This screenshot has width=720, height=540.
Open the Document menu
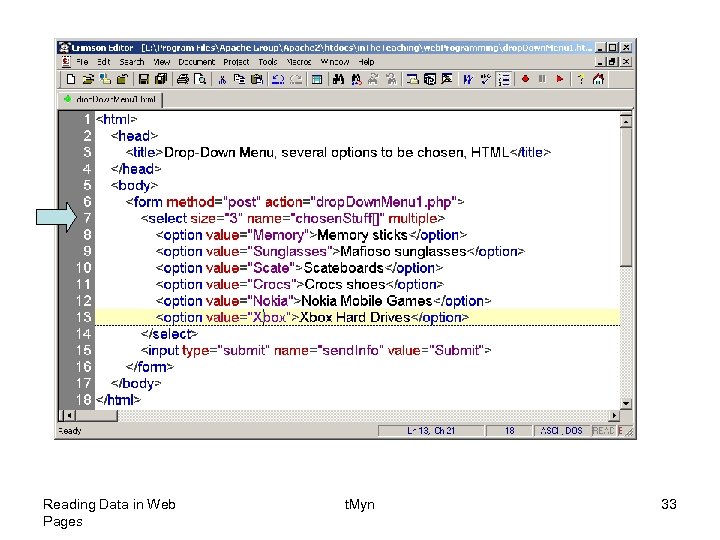point(197,62)
